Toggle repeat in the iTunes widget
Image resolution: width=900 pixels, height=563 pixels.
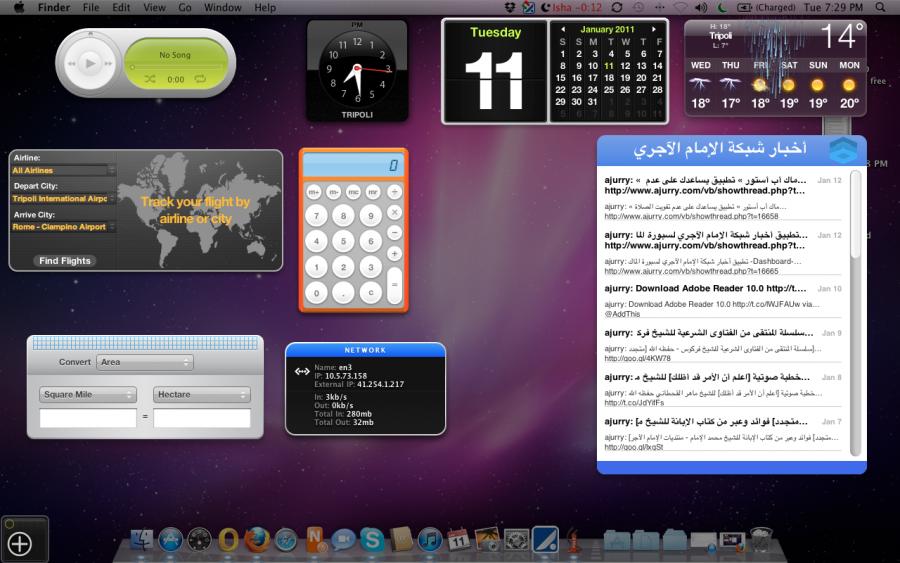[200, 79]
